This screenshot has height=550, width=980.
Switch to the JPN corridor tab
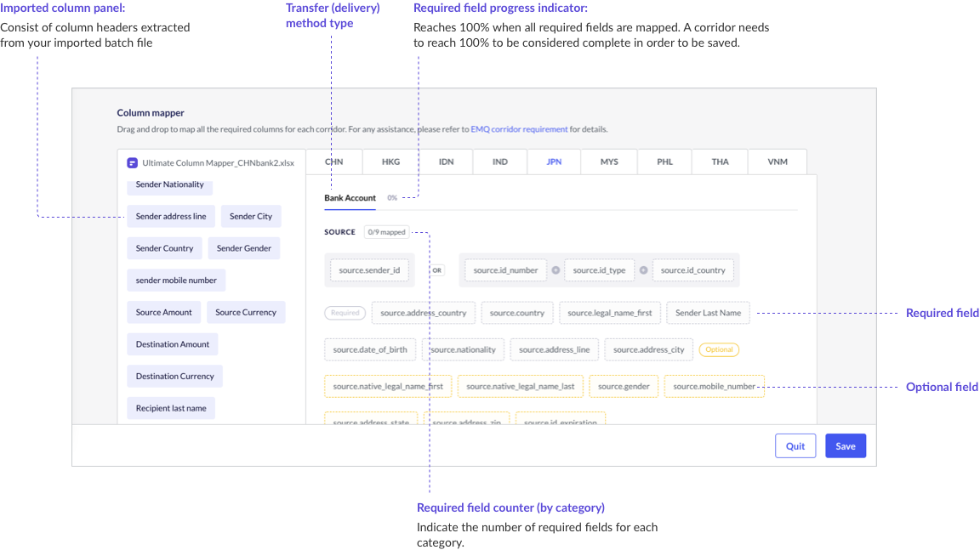click(x=553, y=162)
